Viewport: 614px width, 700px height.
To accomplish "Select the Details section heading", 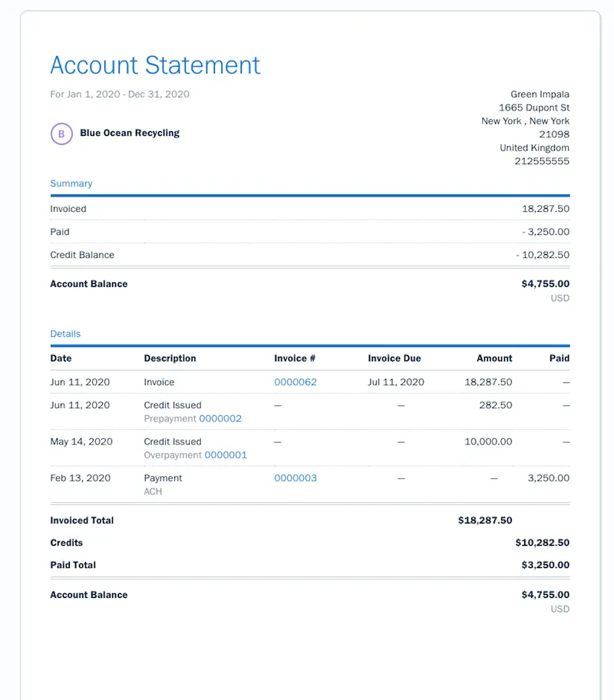I will click(x=65, y=334).
